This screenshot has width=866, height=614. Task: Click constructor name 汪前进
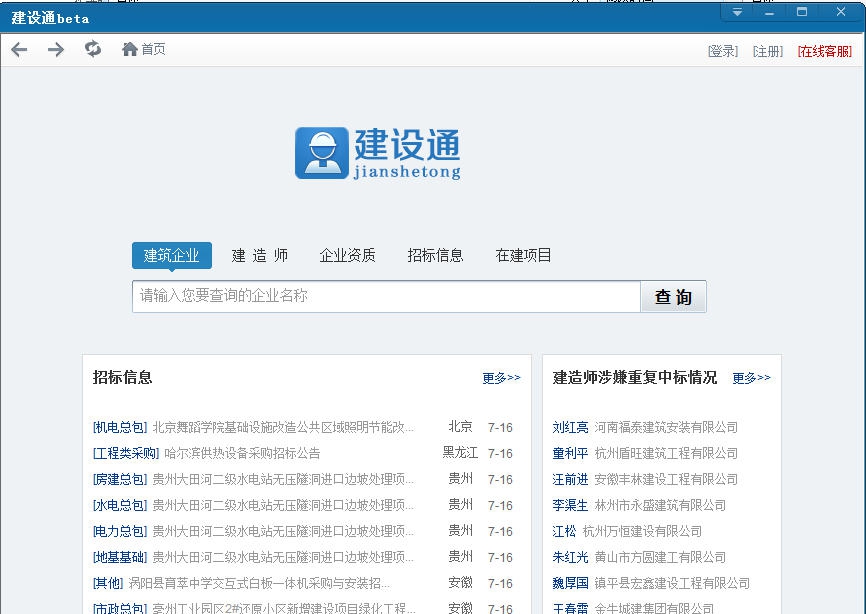click(570, 479)
